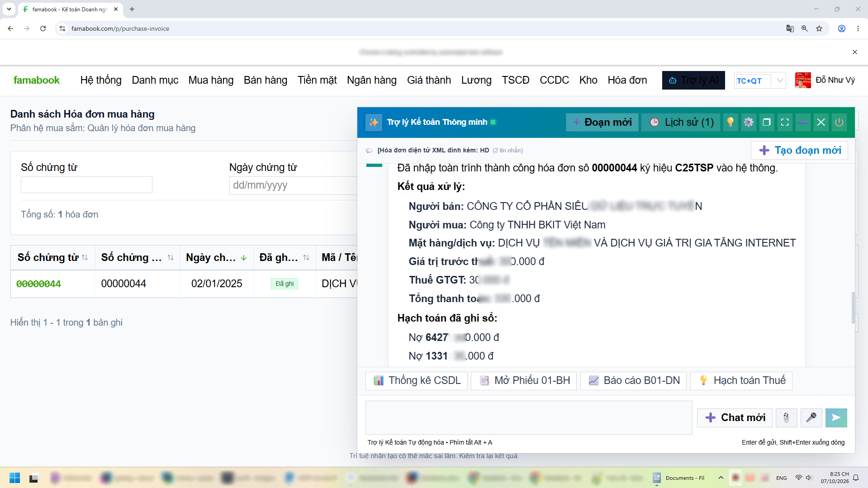The width and height of the screenshot is (868, 488).
Task: Attach a file with the paperclip icon
Action: [x=786, y=417]
